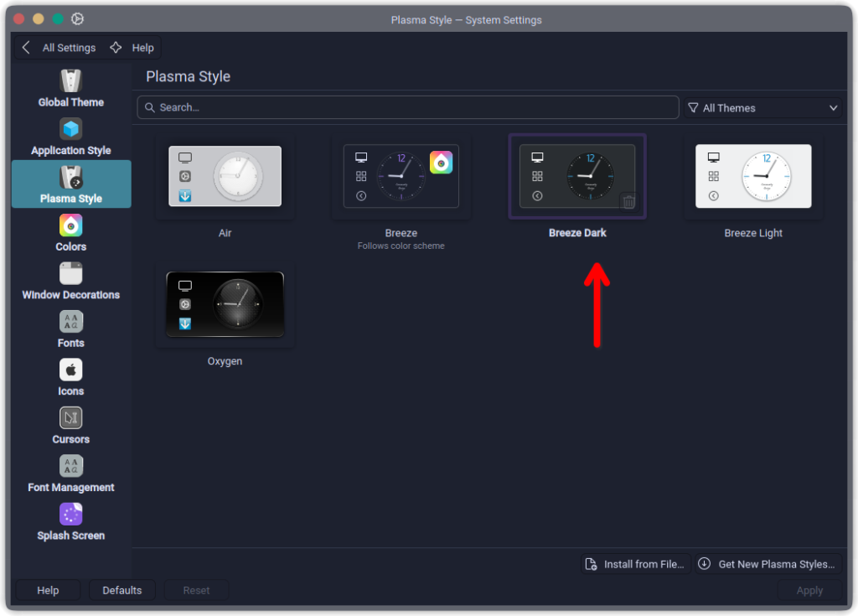This screenshot has width=858, height=616.
Task: Select the Plasma Style sidebar icon
Action: (70, 178)
